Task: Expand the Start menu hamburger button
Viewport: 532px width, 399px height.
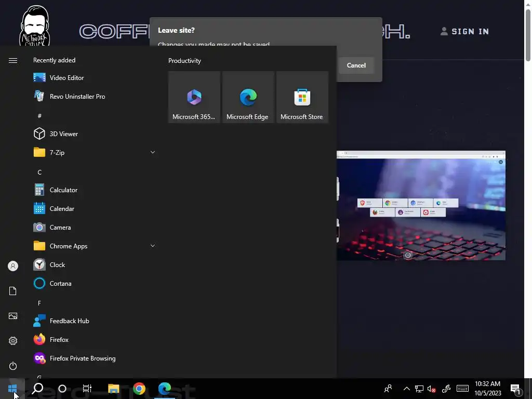Action: 13,60
